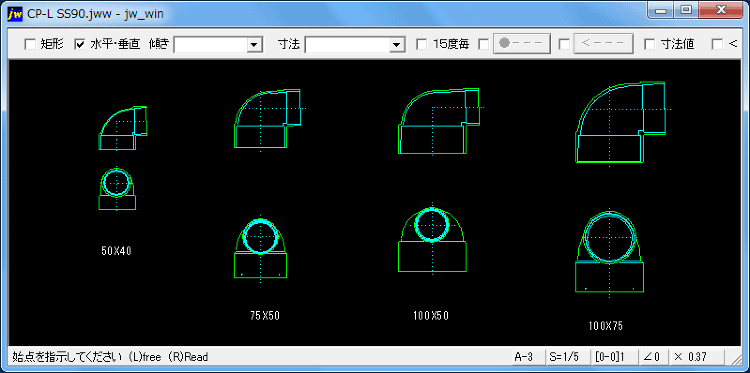
Task: Minimize the jw_win window
Action: point(662,11)
